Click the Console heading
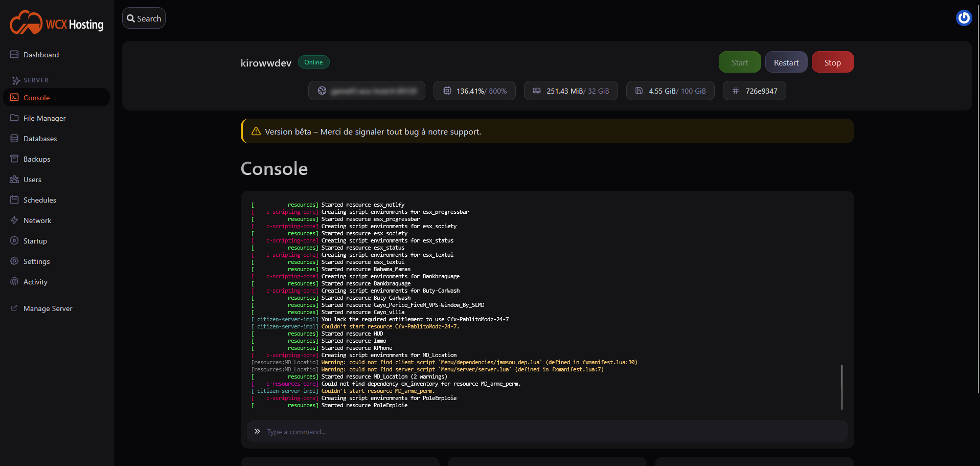 274,169
